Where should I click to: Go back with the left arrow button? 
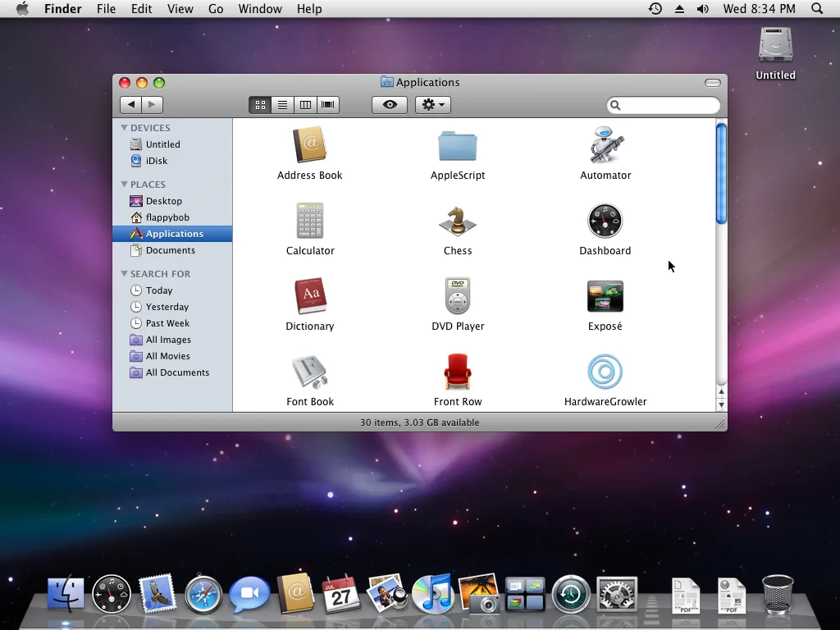pos(130,105)
